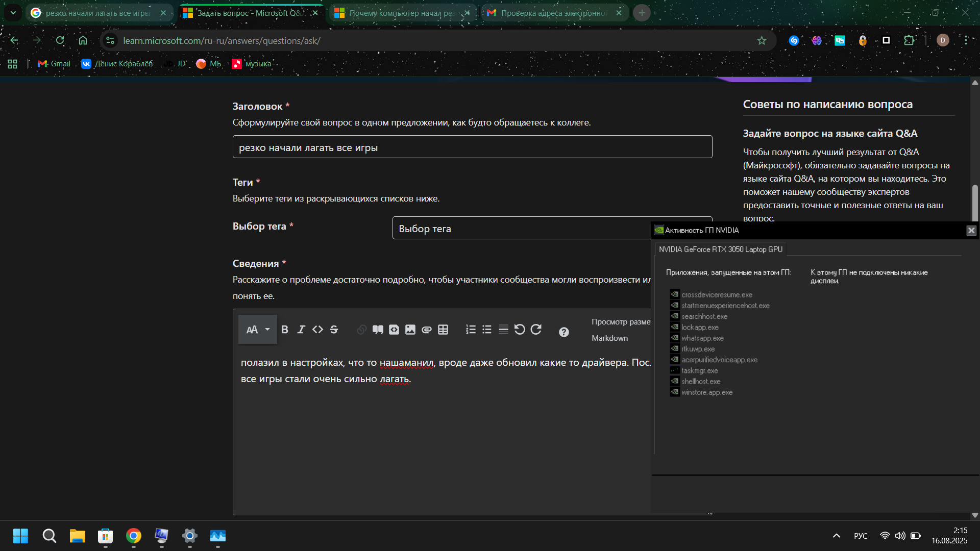The height and width of the screenshot is (551, 980).
Task: Create a bulleted list
Action: coord(487,330)
